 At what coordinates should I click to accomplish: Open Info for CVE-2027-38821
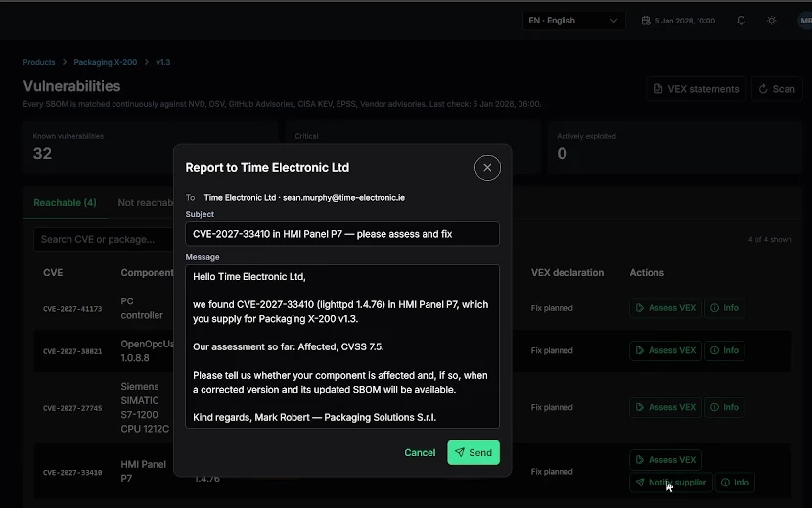coord(725,350)
